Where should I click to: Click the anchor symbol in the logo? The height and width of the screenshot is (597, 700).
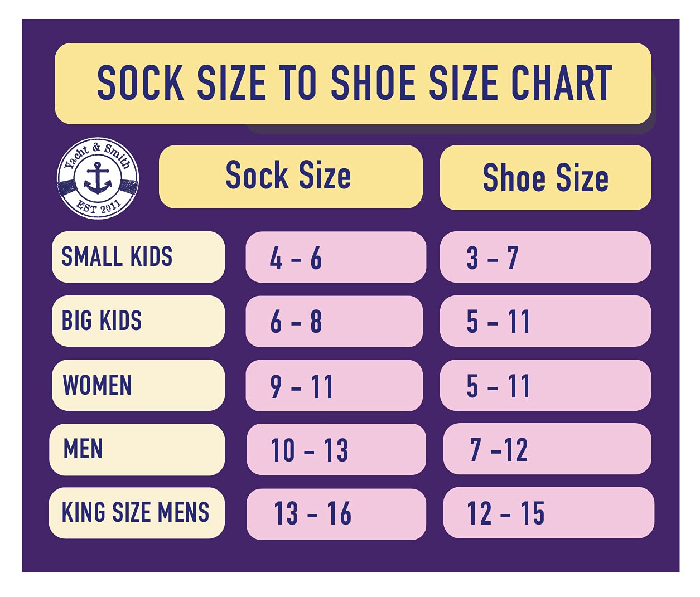click(98, 178)
